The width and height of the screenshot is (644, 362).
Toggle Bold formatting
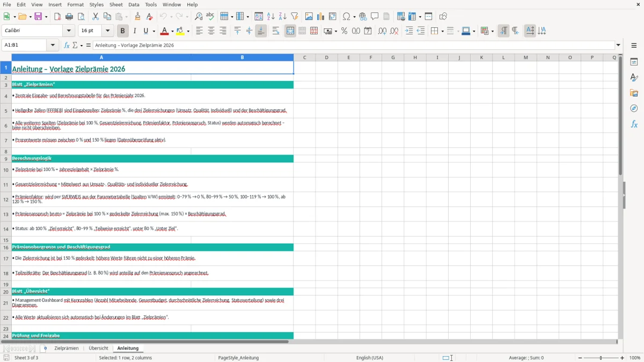click(x=123, y=31)
